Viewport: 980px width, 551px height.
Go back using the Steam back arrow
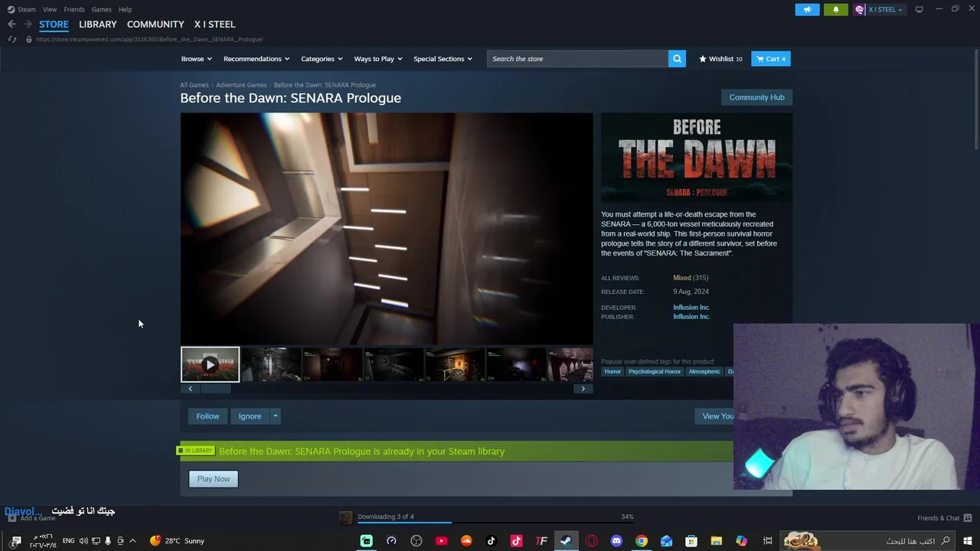[11, 24]
